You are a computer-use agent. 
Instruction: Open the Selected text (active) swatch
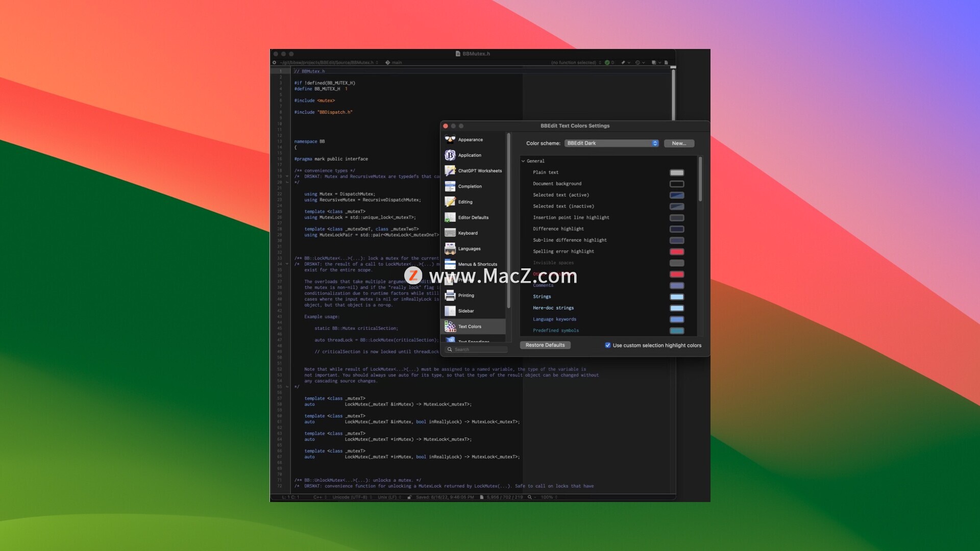click(677, 195)
